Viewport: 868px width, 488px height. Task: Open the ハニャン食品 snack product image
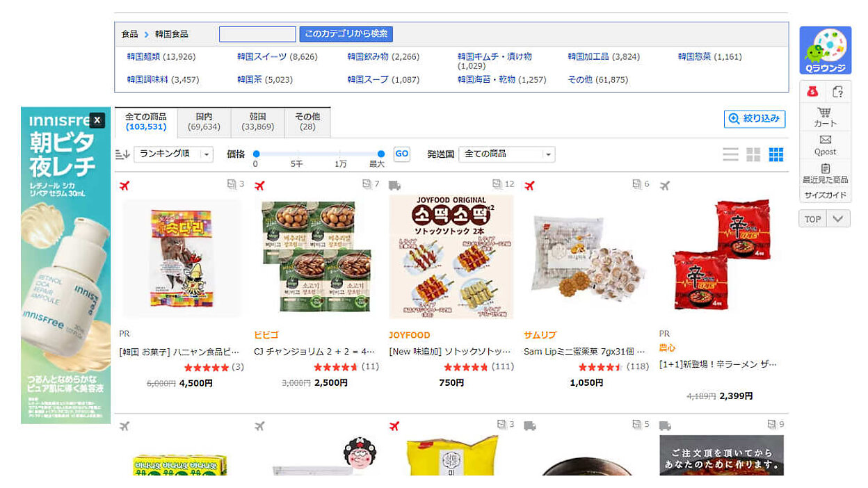[x=182, y=257]
